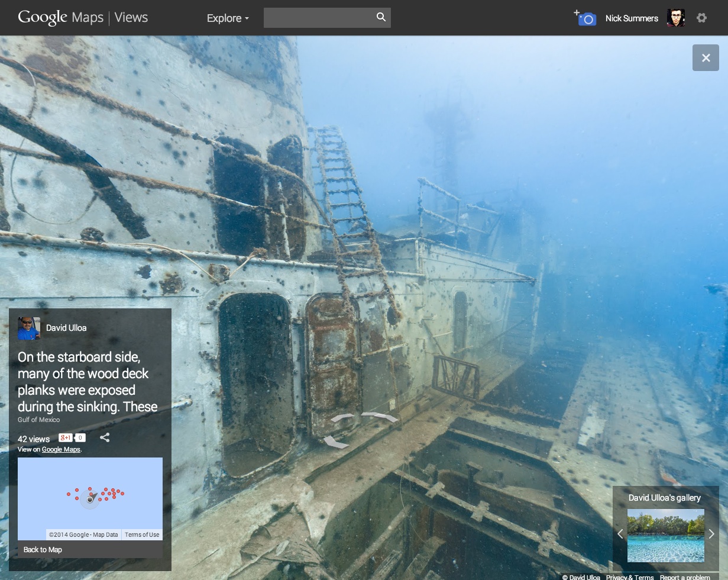The width and height of the screenshot is (728, 580).
Task: Go to previous photo in David Ulloa's gallery
Action: [x=620, y=534]
